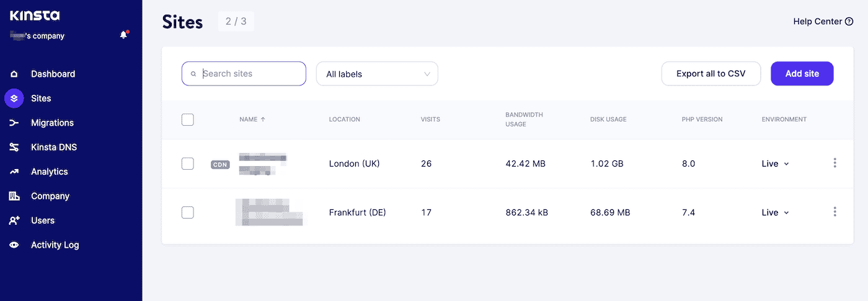Toggle the select-all sites checkbox
The width and height of the screenshot is (868, 301).
tap(188, 120)
